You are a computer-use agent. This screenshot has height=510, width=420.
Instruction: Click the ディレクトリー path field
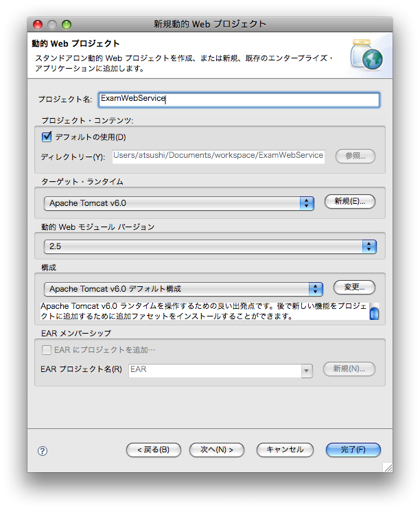pos(218,156)
